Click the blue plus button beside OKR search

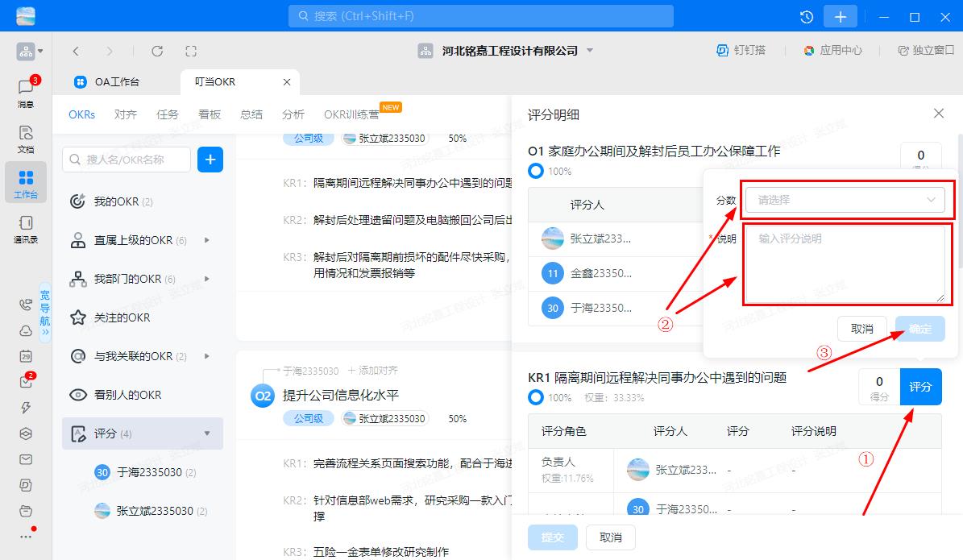[210, 160]
